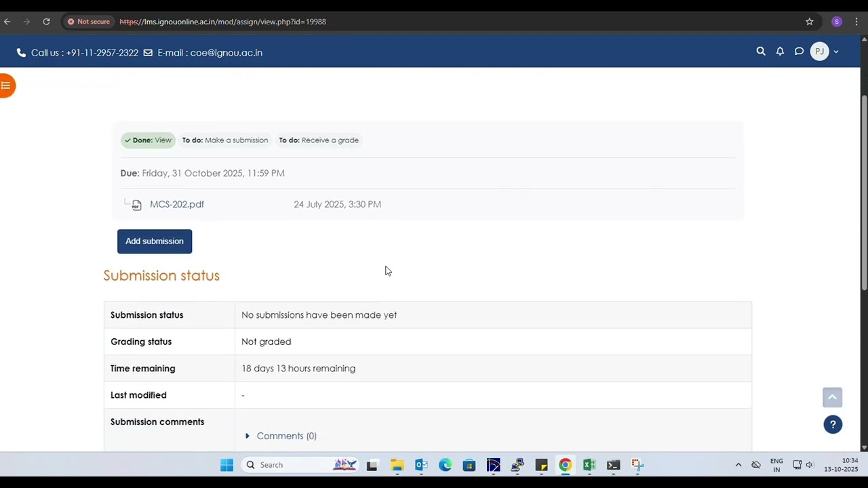Expand the Comments (0) section
The height and width of the screenshot is (488, 868).
(247, 436)
